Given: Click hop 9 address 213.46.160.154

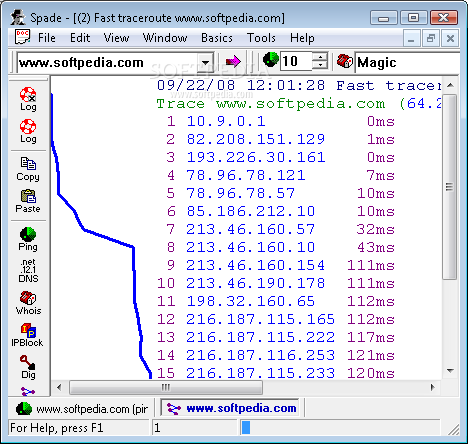Looking at the screenshot, I should coord(256,265).
